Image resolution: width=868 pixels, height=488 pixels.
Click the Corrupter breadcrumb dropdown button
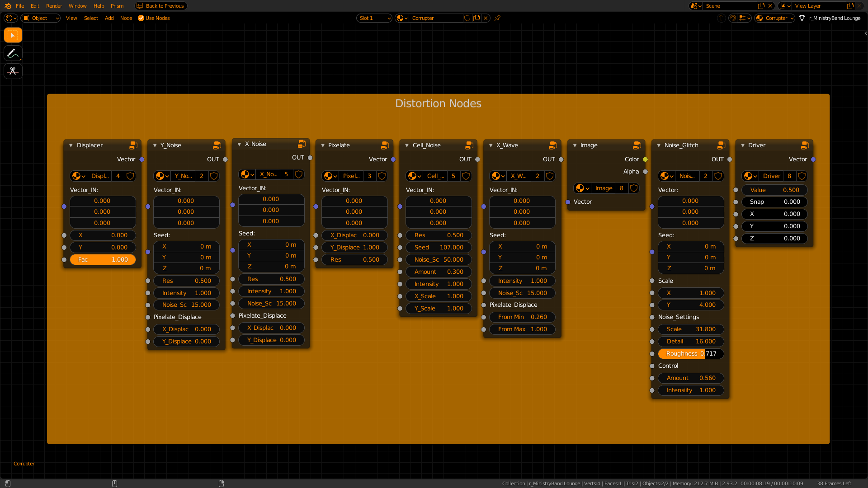tap(775, 18)
